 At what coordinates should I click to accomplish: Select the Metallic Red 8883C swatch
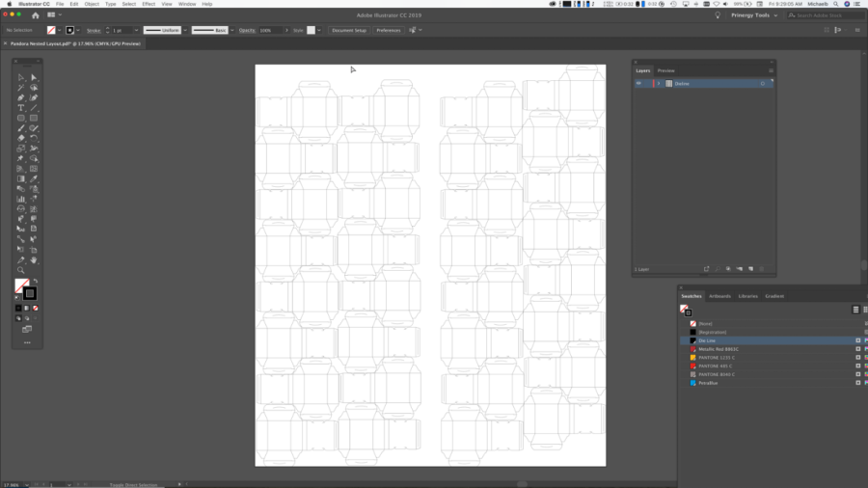(x=720, y=349)
